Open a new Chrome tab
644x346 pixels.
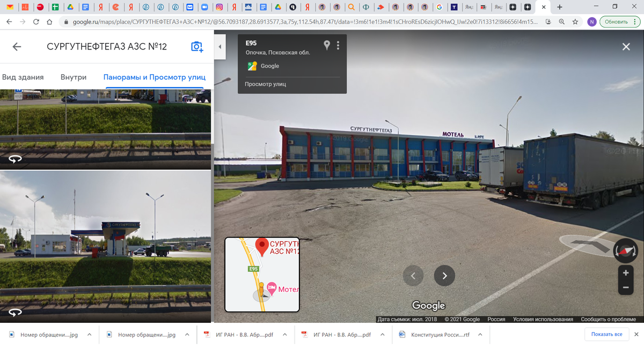point(560,7)
